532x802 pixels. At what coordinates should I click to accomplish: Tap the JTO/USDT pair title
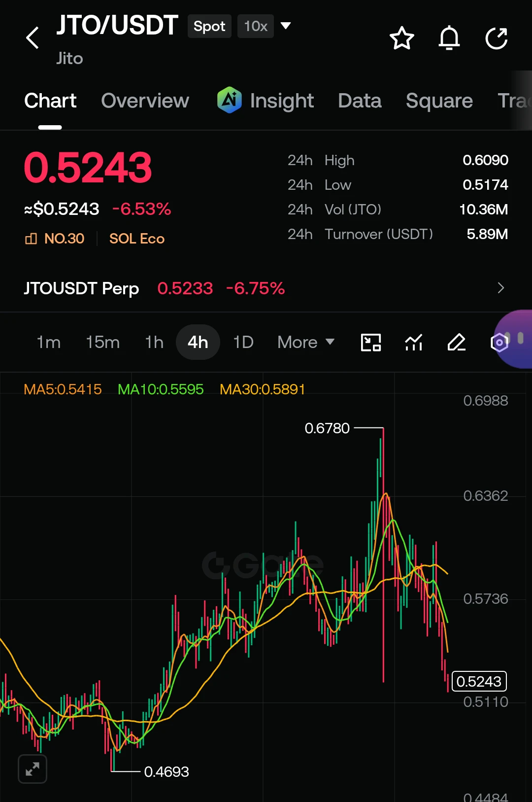point(117,25)
